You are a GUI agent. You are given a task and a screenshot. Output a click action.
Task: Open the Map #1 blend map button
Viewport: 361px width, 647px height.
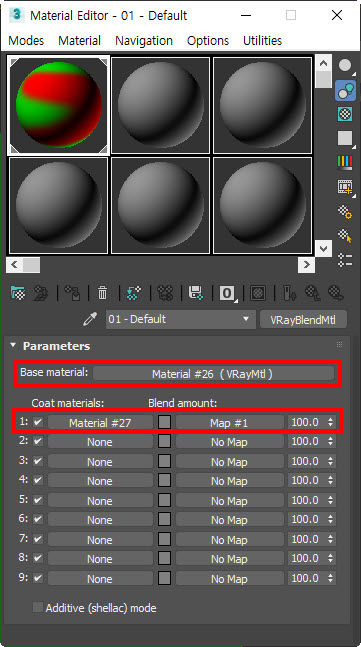point(229,422)
